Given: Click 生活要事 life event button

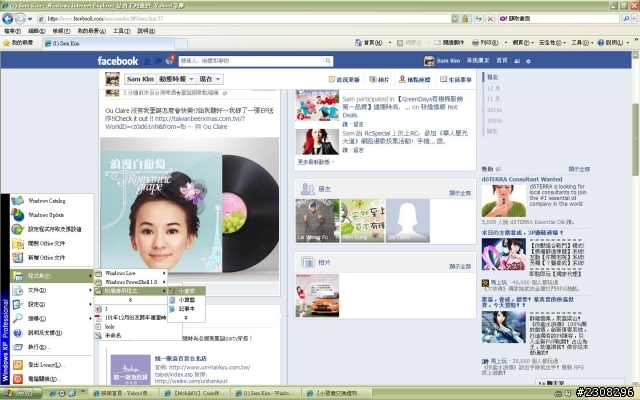Looking at the screenshot, I should point(456,80).
